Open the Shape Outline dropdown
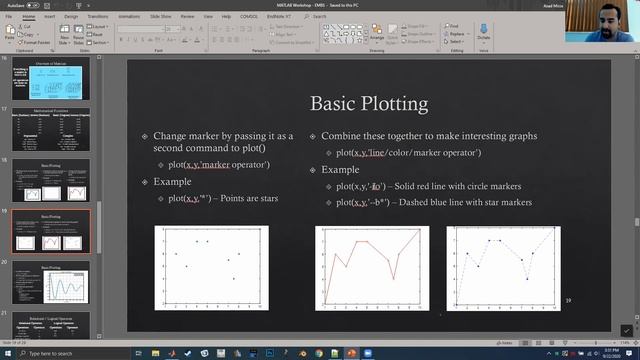This screenshot has height=360, width=640. [418, 34]
